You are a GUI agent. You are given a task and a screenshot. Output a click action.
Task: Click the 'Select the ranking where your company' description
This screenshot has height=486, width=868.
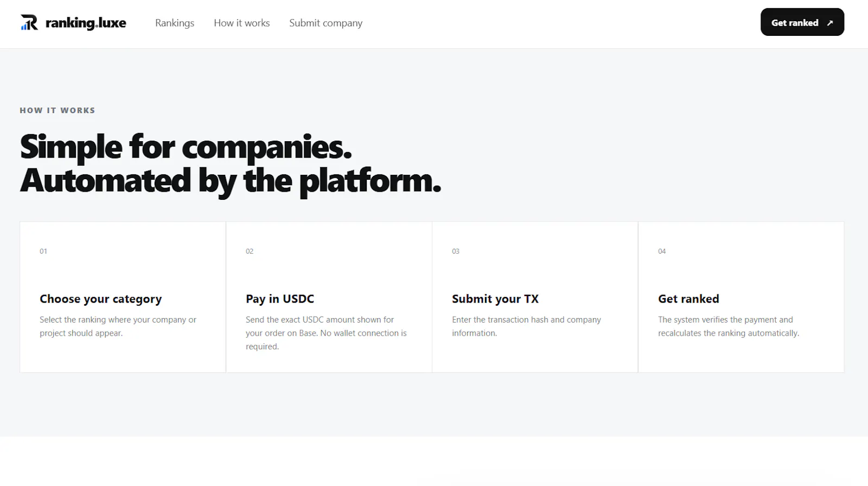118,326
